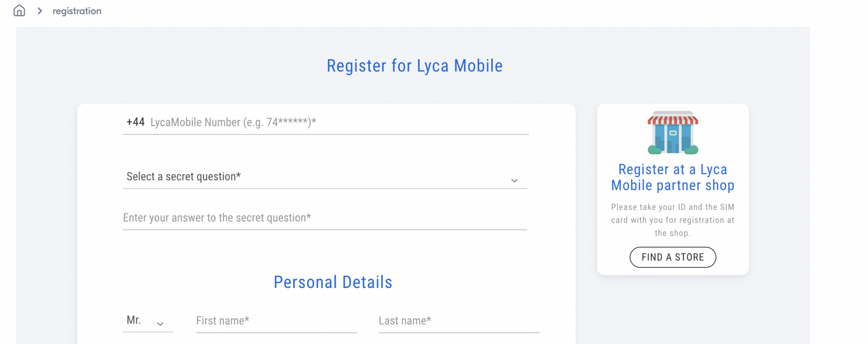This screenshot has height=344, width=868.
Task: Click the home icon in the breadcrumb
Action: (19, 11)
